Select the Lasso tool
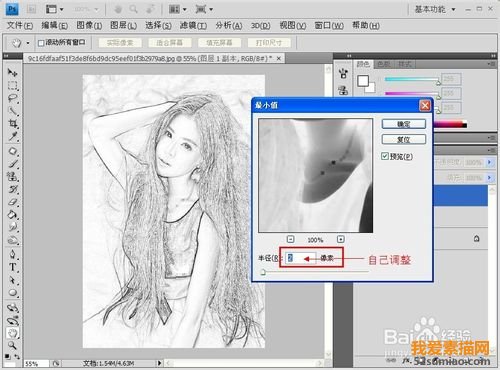This screenshot has height=370, width=500. [x=12, y=98]
